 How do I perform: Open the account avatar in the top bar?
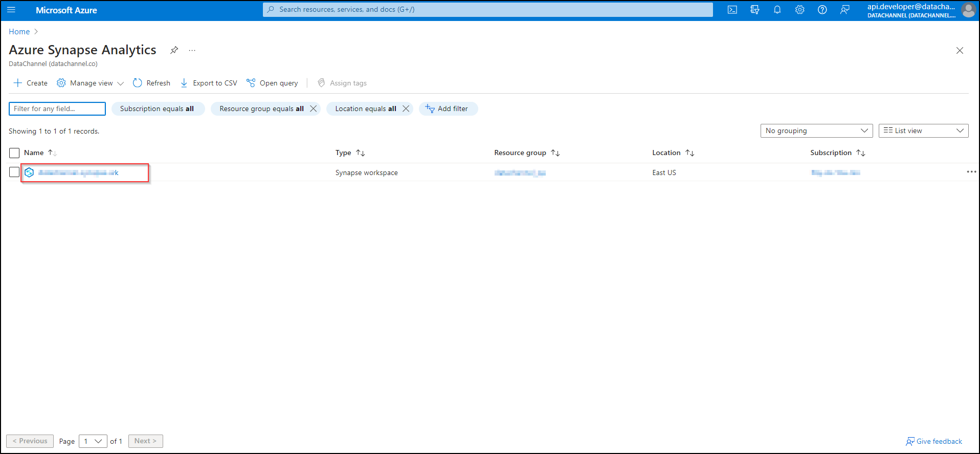[x=968, y=10]
